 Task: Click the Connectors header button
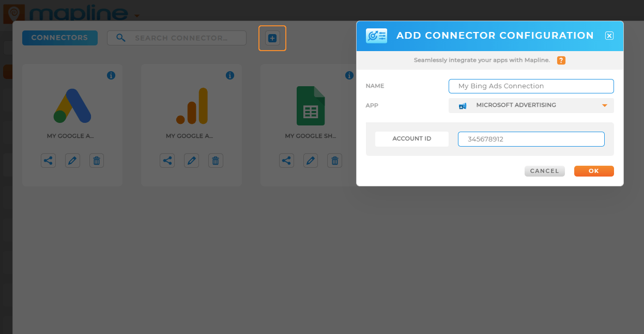point(59,38)
